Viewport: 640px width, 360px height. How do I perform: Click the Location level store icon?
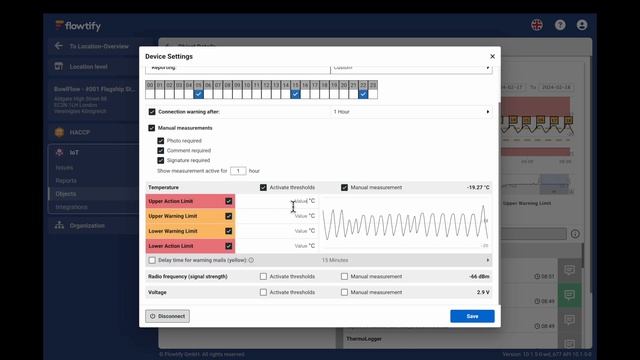pyautogui.click(x=59, y=66)
